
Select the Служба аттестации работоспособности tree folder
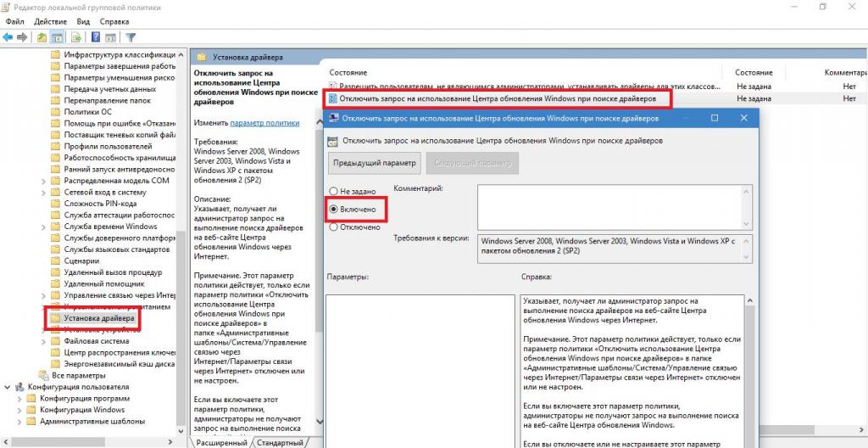click(x=120, y=216)
